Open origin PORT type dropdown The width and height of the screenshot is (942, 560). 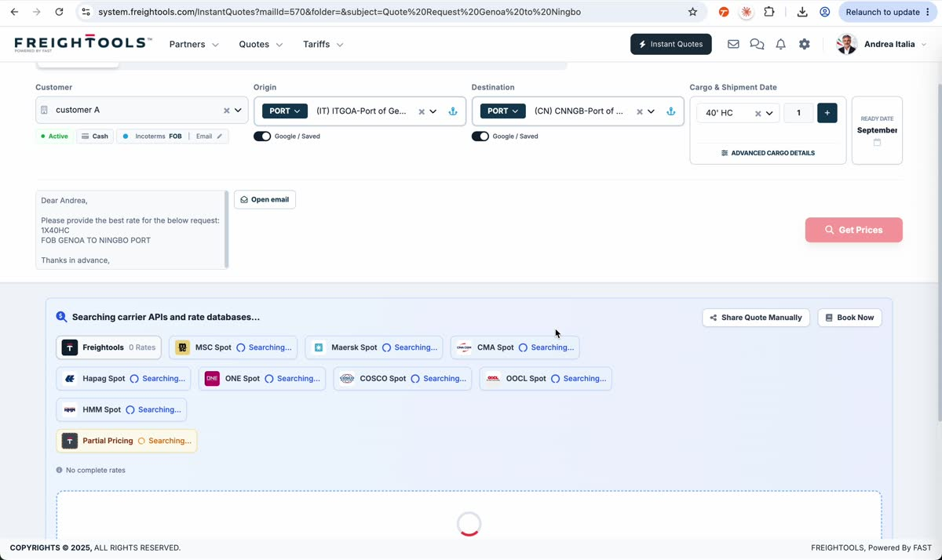pos(285,111)
